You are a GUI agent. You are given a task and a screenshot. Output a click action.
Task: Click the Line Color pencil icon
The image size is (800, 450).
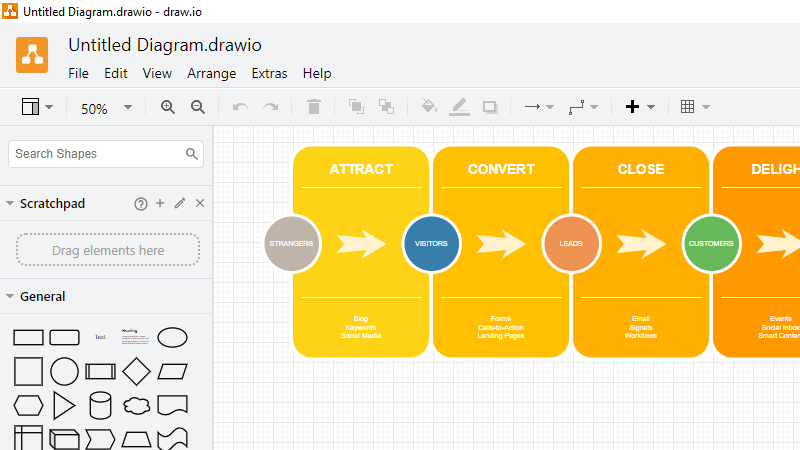tap(459, 107)
